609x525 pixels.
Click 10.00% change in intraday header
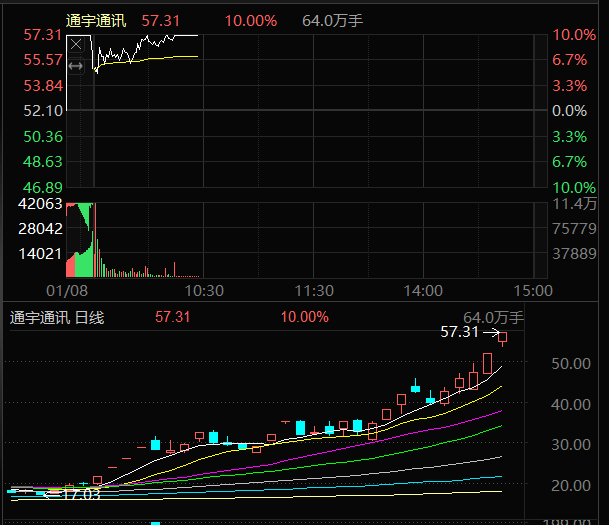point(251,21)
